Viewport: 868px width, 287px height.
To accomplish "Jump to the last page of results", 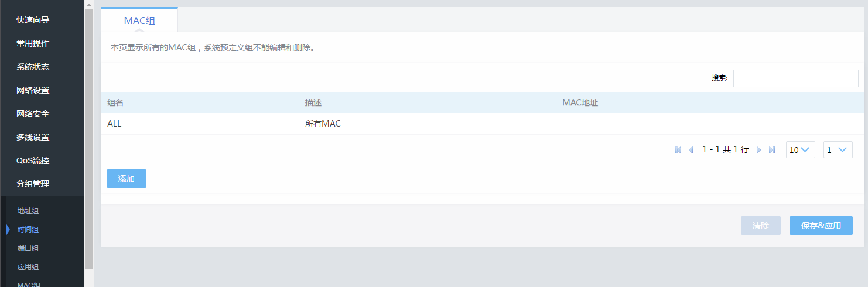I will pyautogui.click(x=772, y=150).
